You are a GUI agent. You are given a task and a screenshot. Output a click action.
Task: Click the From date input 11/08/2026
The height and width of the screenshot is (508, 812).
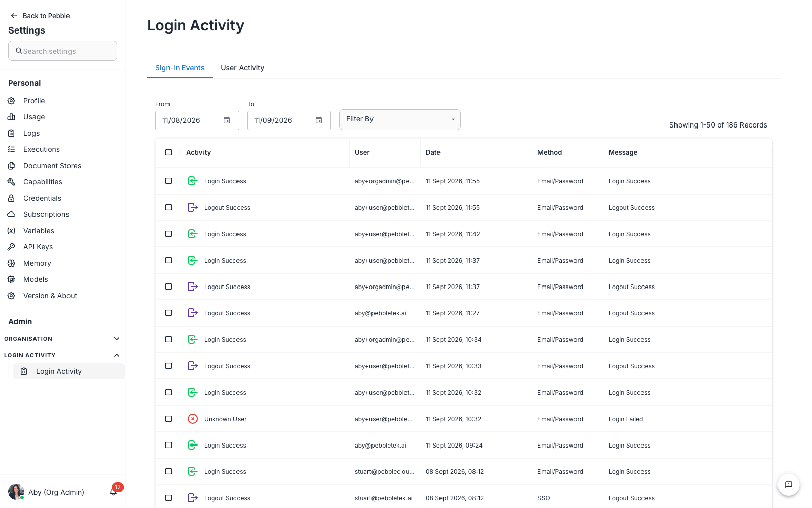pos(197,120)
